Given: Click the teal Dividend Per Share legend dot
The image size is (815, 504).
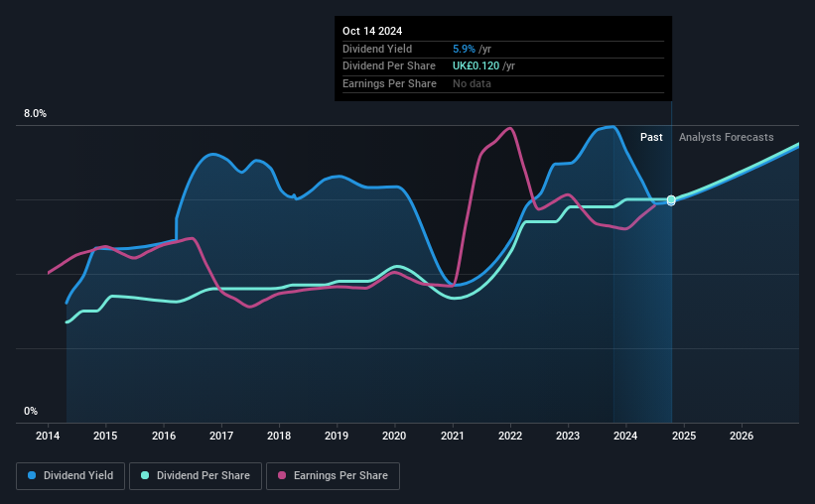Looking at the screenshot, I should pyautogui.click(x=145, y=475).
